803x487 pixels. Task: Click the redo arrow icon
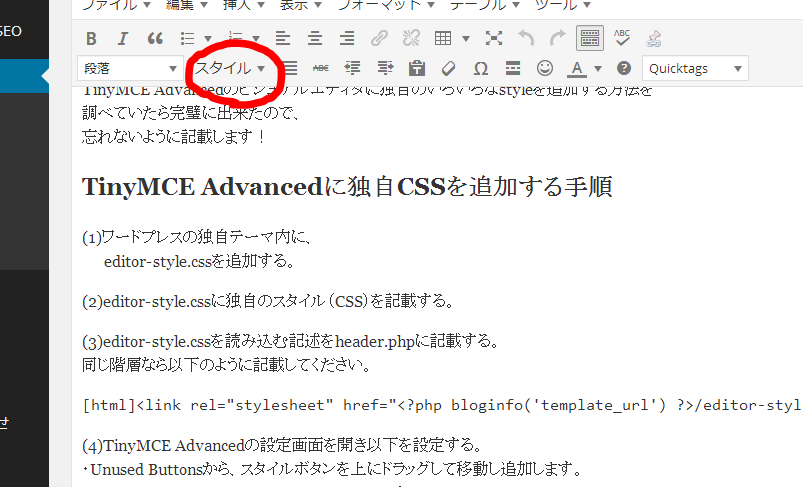point(558,38)
